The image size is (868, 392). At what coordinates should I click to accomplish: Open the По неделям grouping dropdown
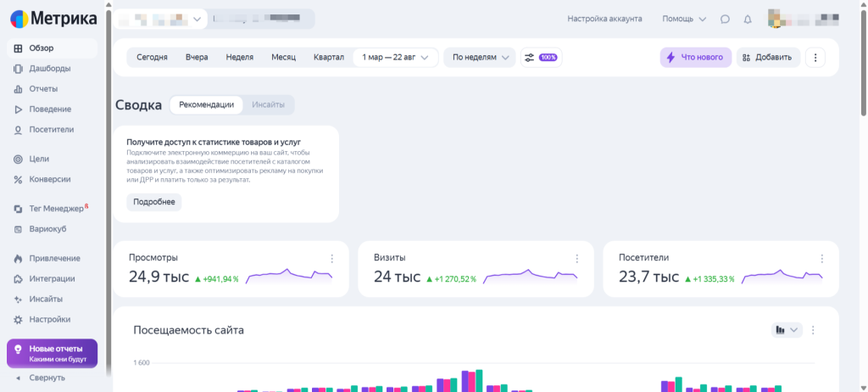click(x=480, y=58)
